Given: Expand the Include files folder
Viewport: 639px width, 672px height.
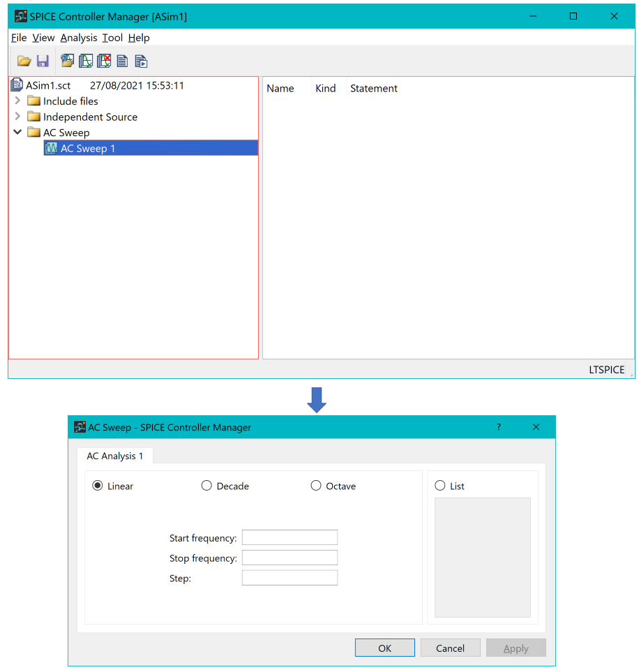Looking at the screenshot, I should coord(17,101).
